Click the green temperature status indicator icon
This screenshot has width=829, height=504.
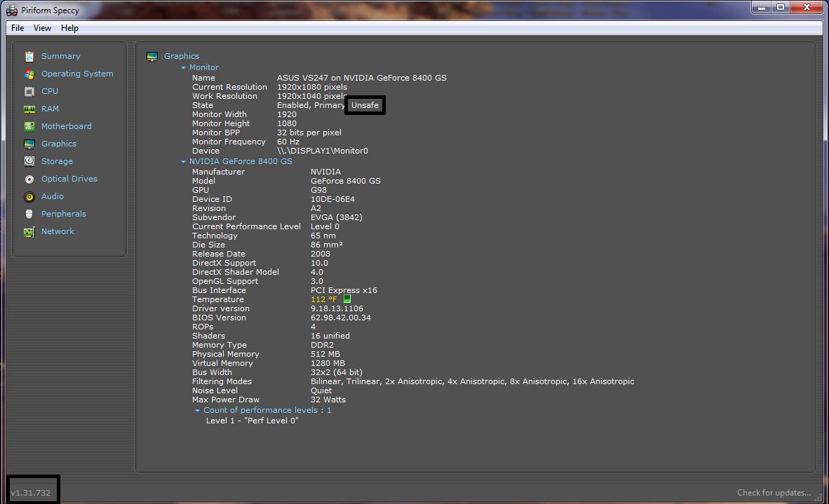click(x=347, y=299)
